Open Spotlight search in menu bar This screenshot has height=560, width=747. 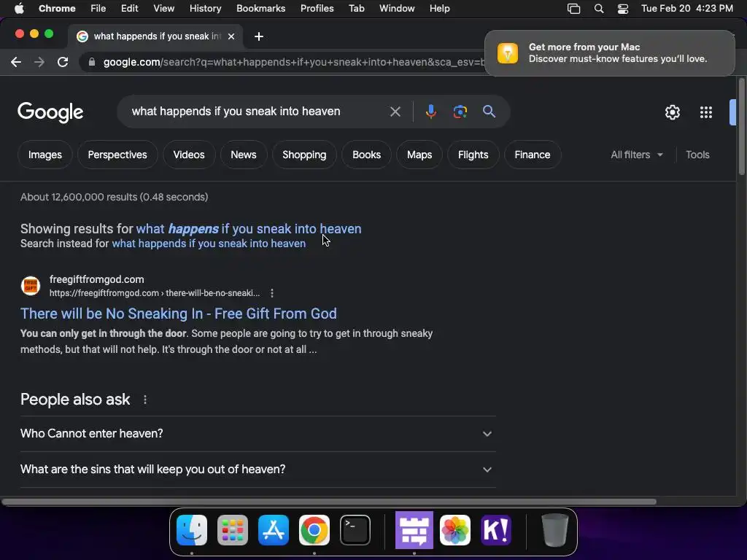[x=599, y=9]
